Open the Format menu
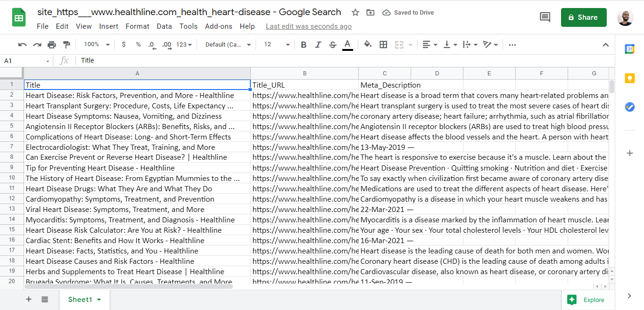Viewport: 644px width, 310px height. pyautogui.click(x=137, y=26)
